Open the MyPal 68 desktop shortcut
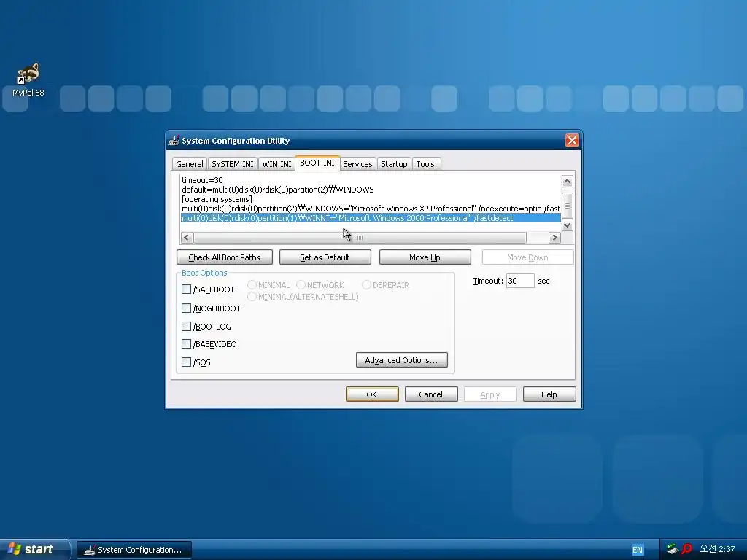 (x=28, y=80)
